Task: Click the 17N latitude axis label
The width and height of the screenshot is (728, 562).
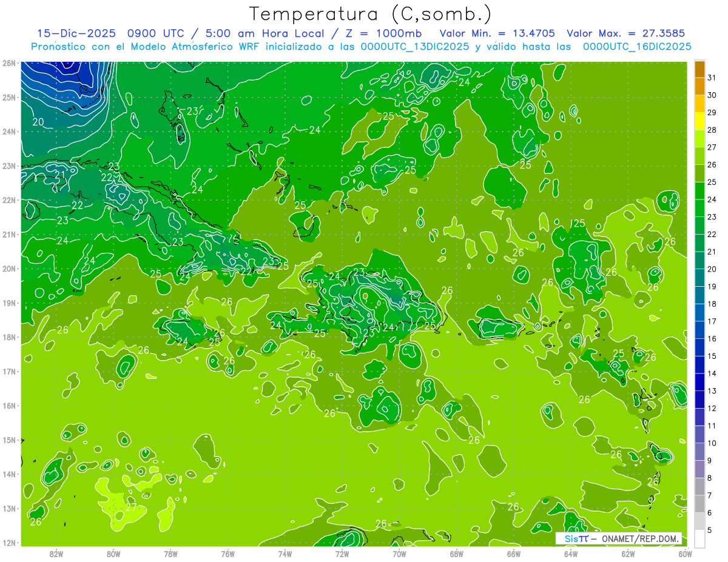Action: tap(9, 371)
